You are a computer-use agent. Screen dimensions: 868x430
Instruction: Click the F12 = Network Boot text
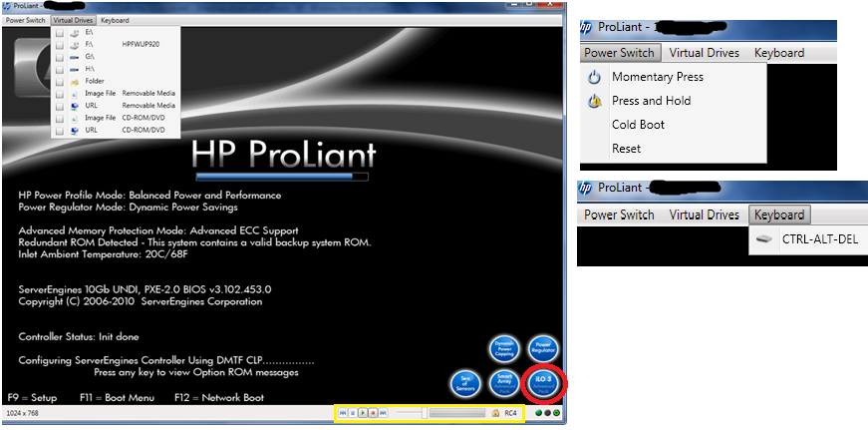218,397
